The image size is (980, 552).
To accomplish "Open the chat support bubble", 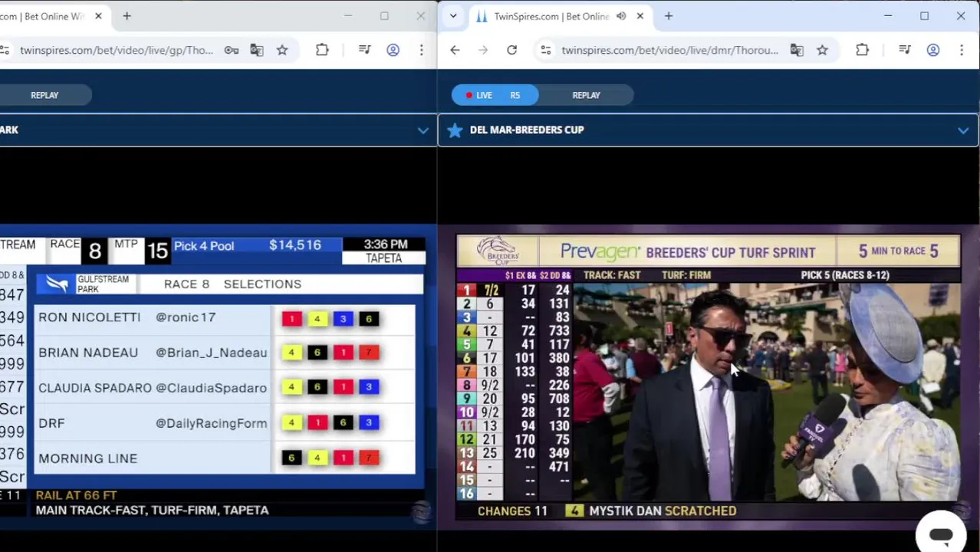I will click(941, 534).
